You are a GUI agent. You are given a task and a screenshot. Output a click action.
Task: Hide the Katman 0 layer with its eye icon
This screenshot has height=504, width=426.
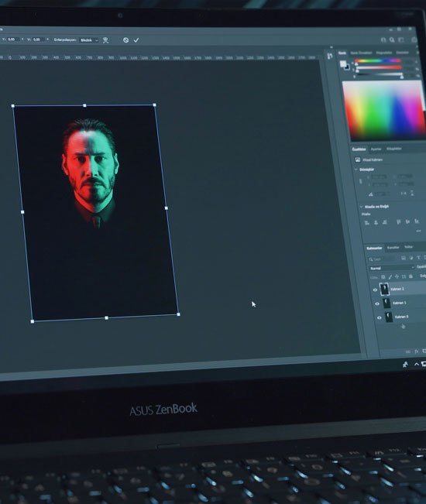pyautogui.click(x=379, y=317)
